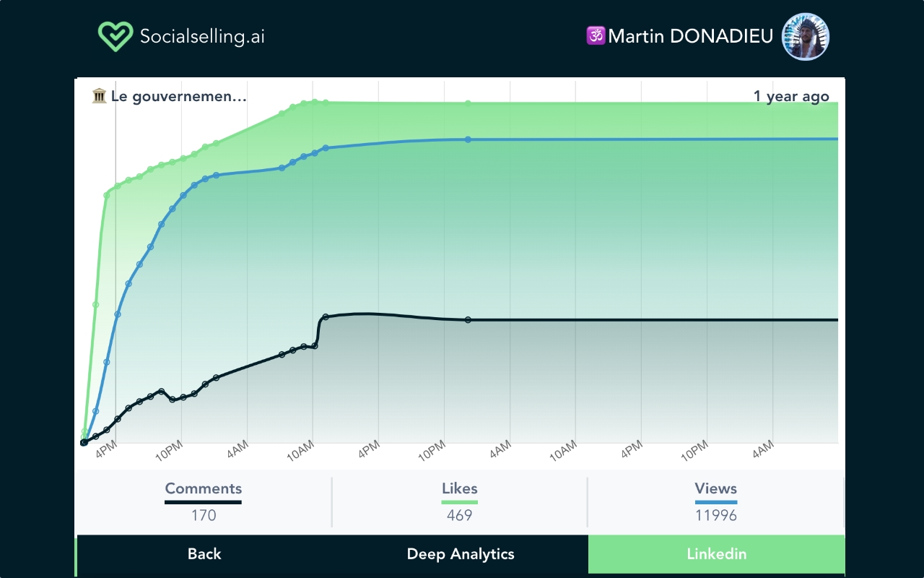Select the last blue views data point
Screen dimensions: 924x578
[468, 139]
